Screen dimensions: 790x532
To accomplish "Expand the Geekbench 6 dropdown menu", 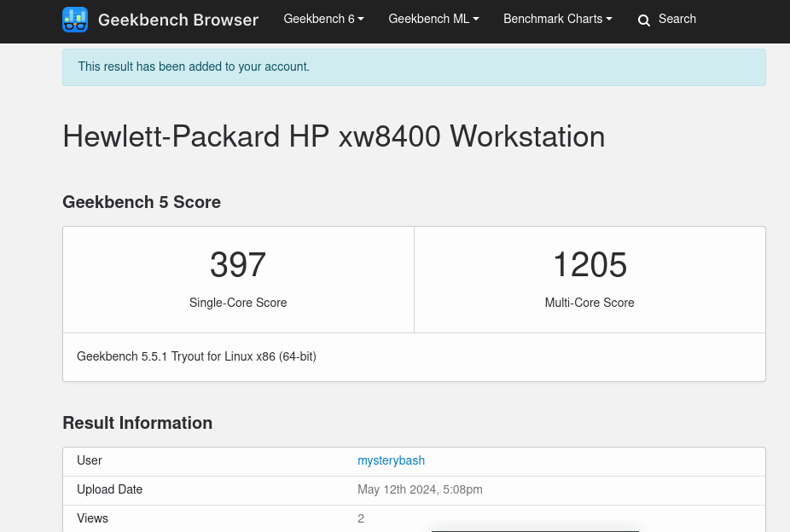I will click(323, 19).
